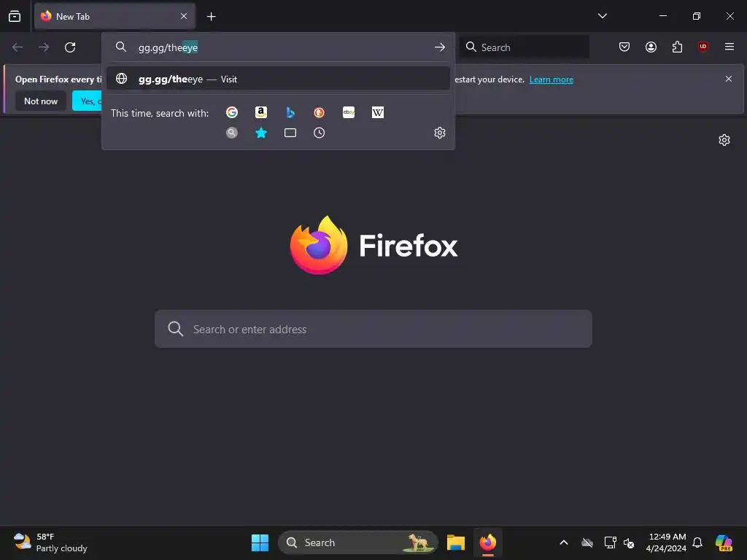Search this time with DuckDuckGo

(x=320, y=112)
